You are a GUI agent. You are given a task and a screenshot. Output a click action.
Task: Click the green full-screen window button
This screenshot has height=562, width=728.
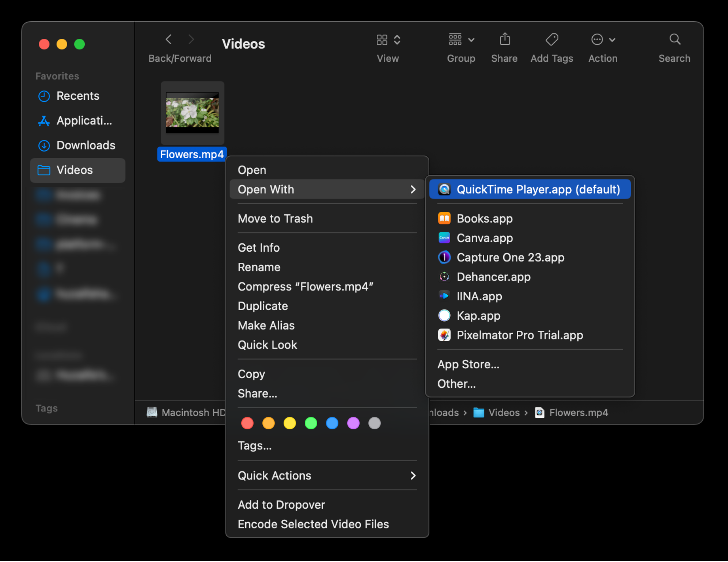(x=79, y=44)
